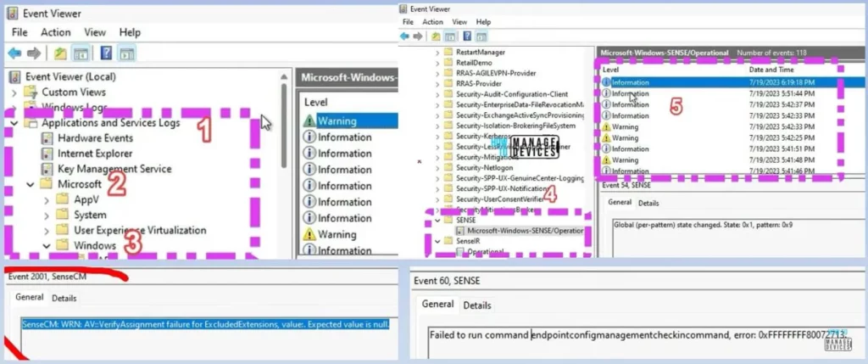
Task: Open Details tab of Event 54, SENSE
Action: [x=648, y=203]
